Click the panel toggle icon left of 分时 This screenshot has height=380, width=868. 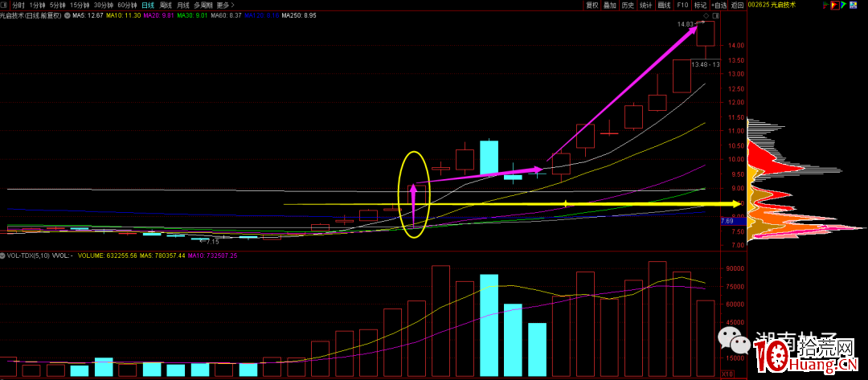(5, 5)
